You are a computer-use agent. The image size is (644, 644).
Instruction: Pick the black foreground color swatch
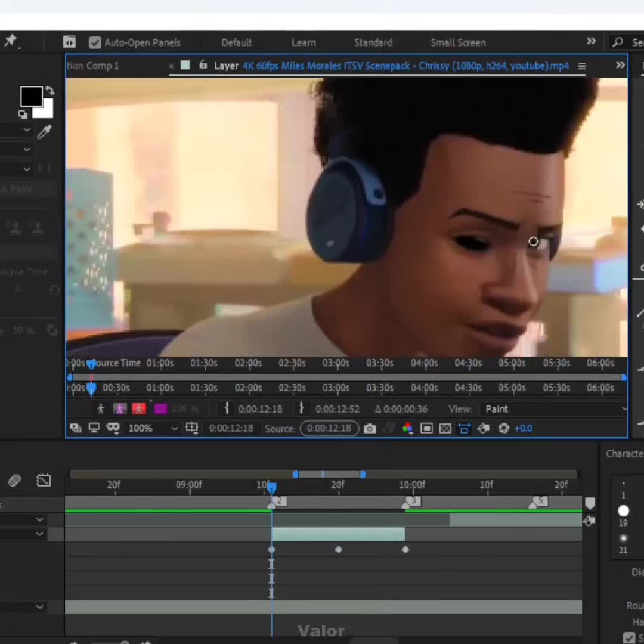point(31,97)
